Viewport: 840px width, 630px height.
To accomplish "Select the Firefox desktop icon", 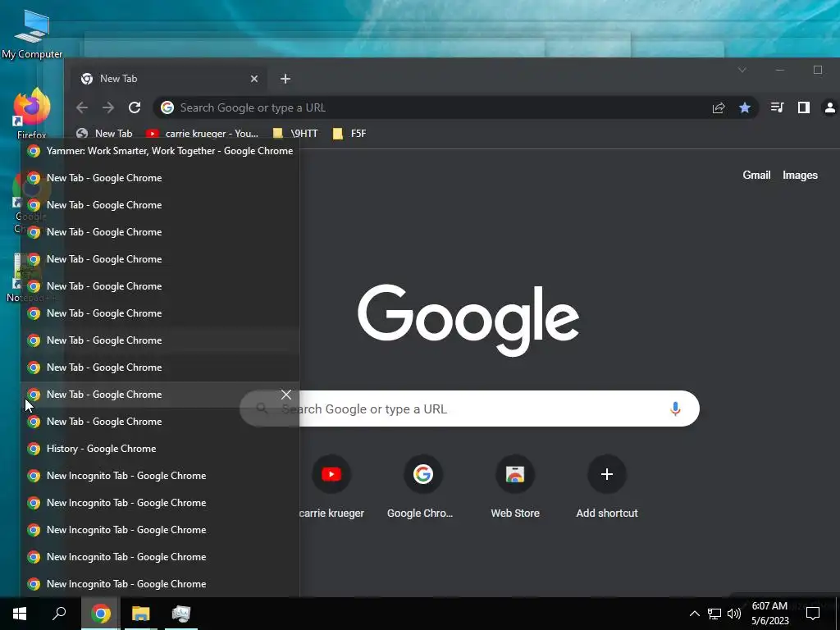I will click(x=32, y=114).
